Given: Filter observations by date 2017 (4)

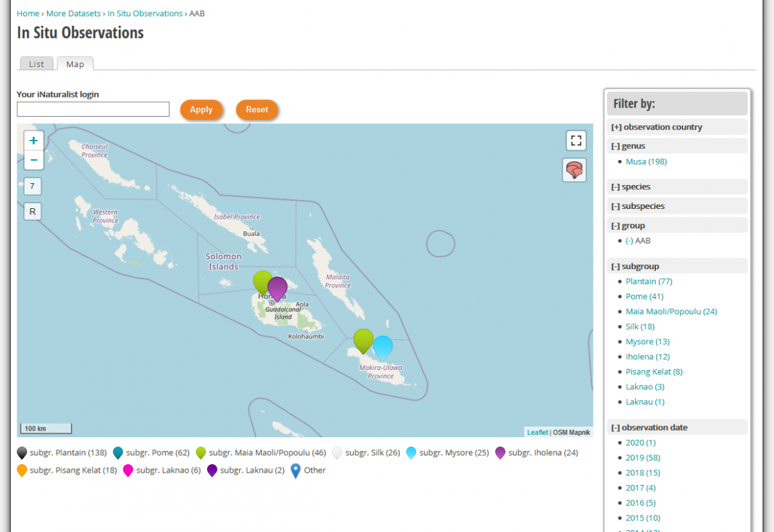Looking at the screenshot, I should point(640,488).
